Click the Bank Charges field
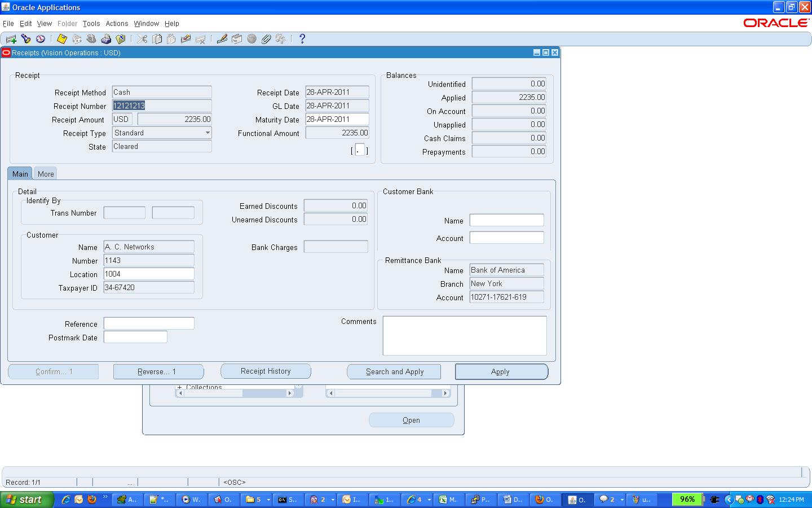This screenshot has width=812, height=508. [x=336, y=247]
